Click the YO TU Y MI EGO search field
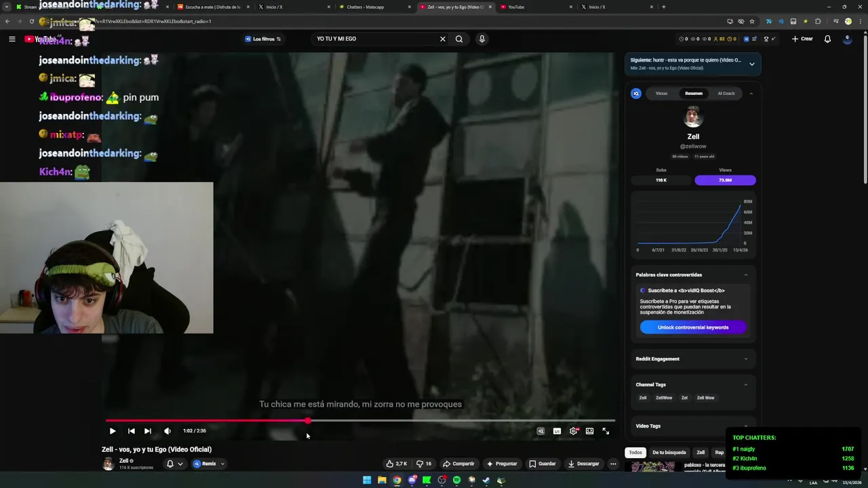868x488 pixels. click(375, 39)
